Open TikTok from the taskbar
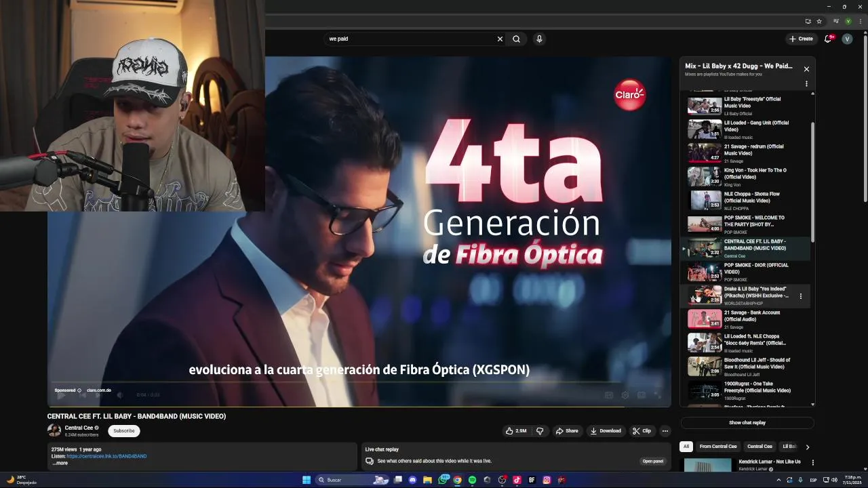868x488 pixels. tap(517, 480)
